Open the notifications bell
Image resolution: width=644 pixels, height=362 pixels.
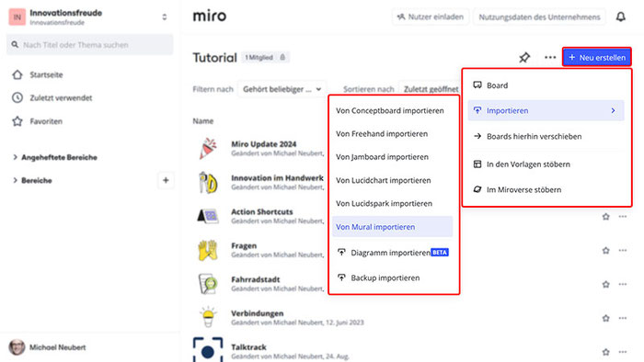coord(621,17)
